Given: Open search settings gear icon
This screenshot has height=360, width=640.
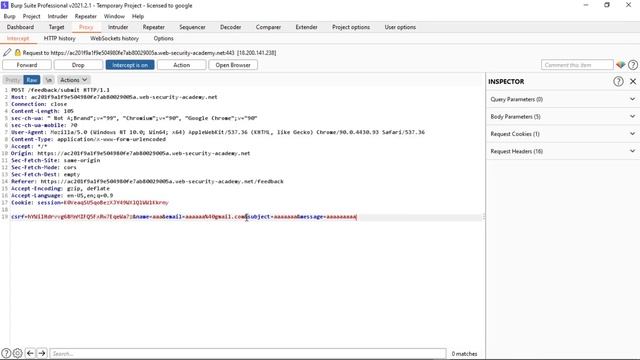Looking at the screenshot, I should click(18, 353).
